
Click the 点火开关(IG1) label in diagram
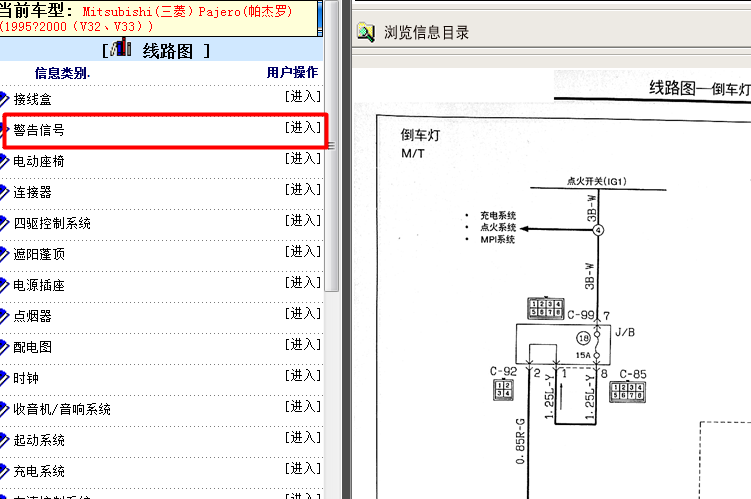pyautogui.click(x=597, y=181)
